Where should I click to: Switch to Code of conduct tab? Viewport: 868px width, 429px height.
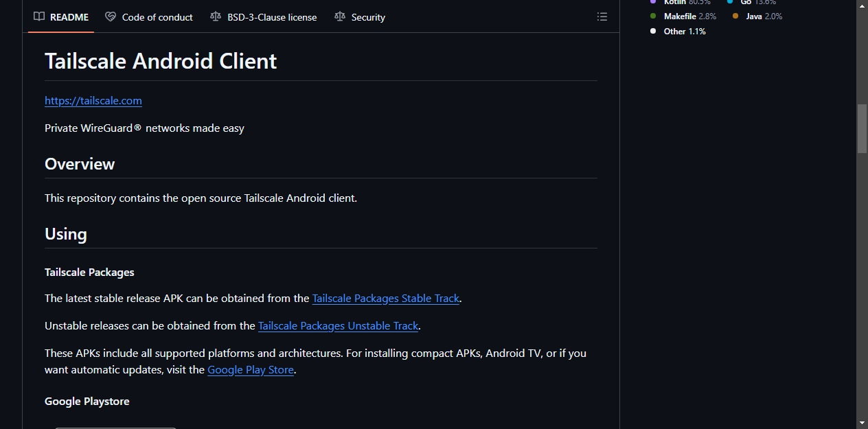click(x=149, y=17)
